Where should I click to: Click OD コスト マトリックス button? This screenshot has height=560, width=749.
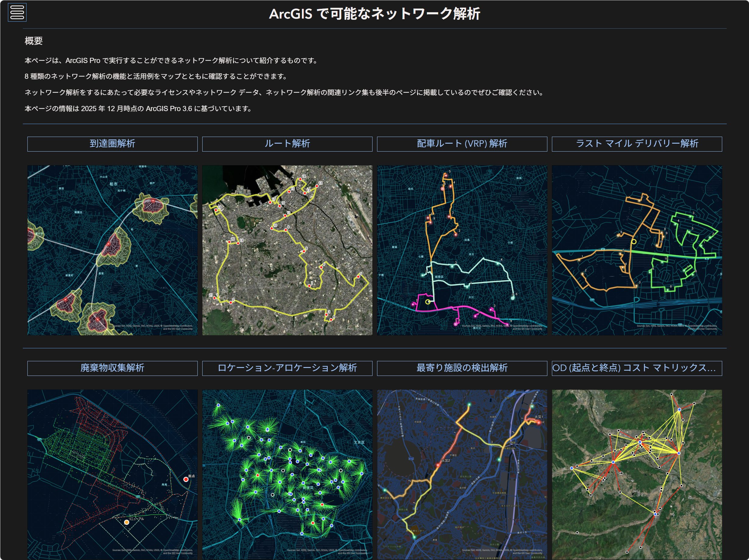pos(637,368)
